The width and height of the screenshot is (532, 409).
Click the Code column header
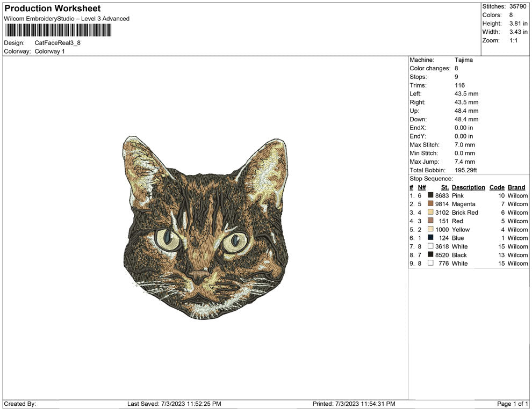tap(497, 187)
